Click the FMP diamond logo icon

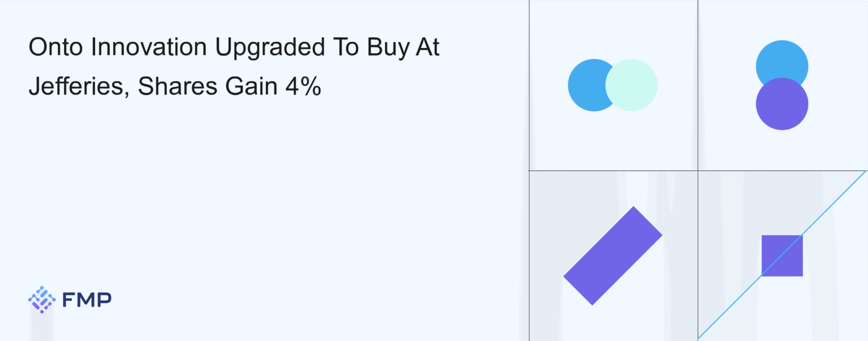click(x=42, y=300)
